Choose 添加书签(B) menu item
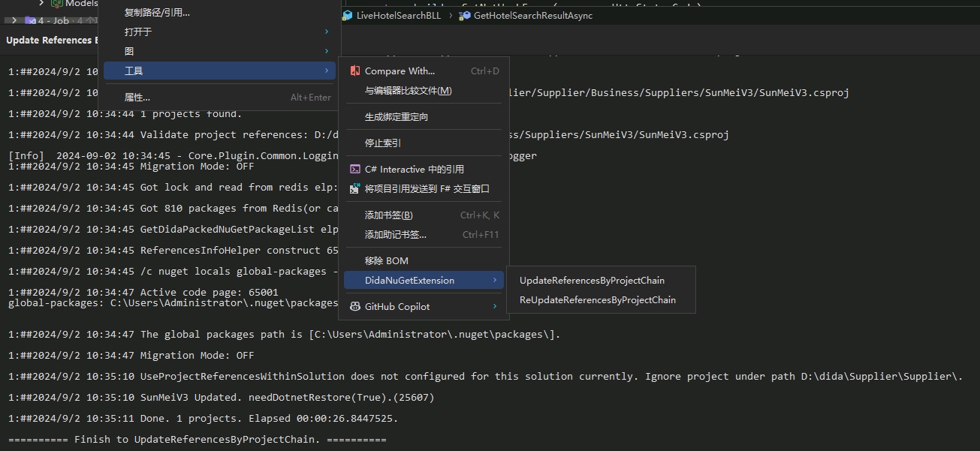This screenshot has height=451, width=980. pyautogui.click(x=388, y=215)
